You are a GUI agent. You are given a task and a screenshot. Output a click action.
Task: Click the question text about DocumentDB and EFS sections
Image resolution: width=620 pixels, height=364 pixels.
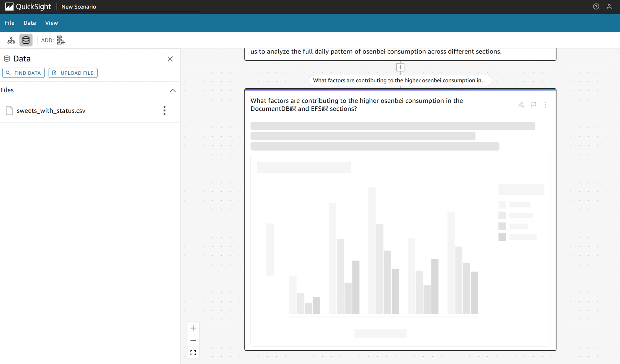coord(357,105)
